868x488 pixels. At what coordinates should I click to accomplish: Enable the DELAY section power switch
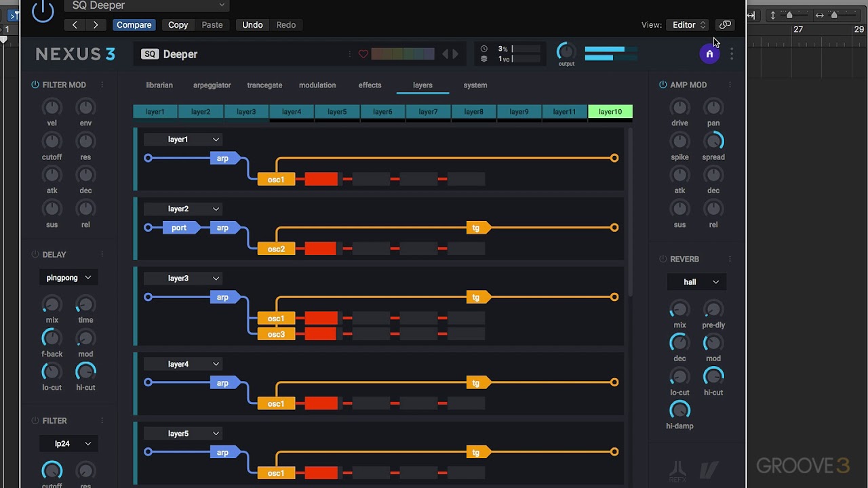pyautogui.click(x=35, y=254)
